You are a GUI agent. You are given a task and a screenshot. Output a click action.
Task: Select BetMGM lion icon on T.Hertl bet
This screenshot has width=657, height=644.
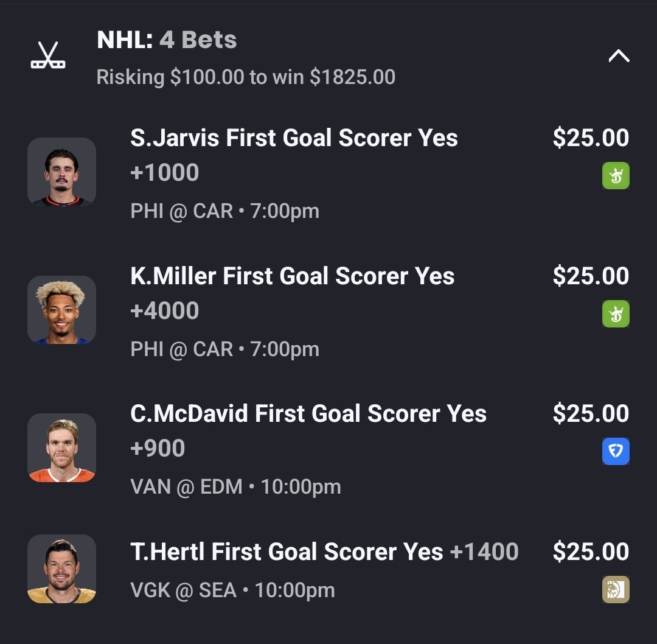616,590
